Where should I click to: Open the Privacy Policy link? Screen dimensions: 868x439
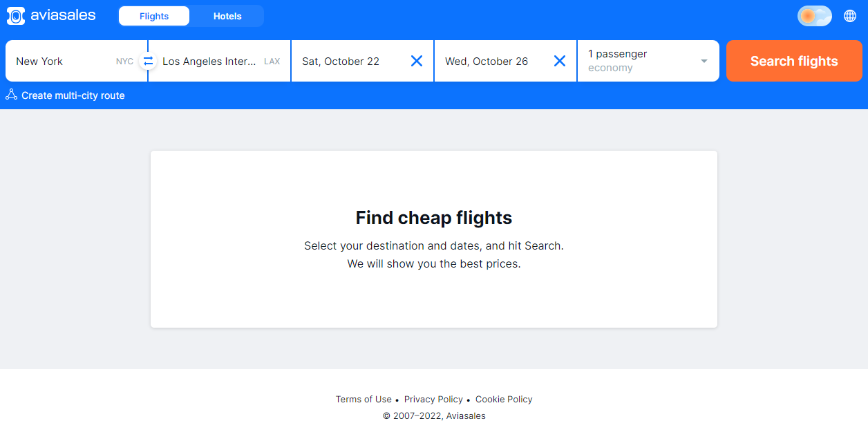433,399
